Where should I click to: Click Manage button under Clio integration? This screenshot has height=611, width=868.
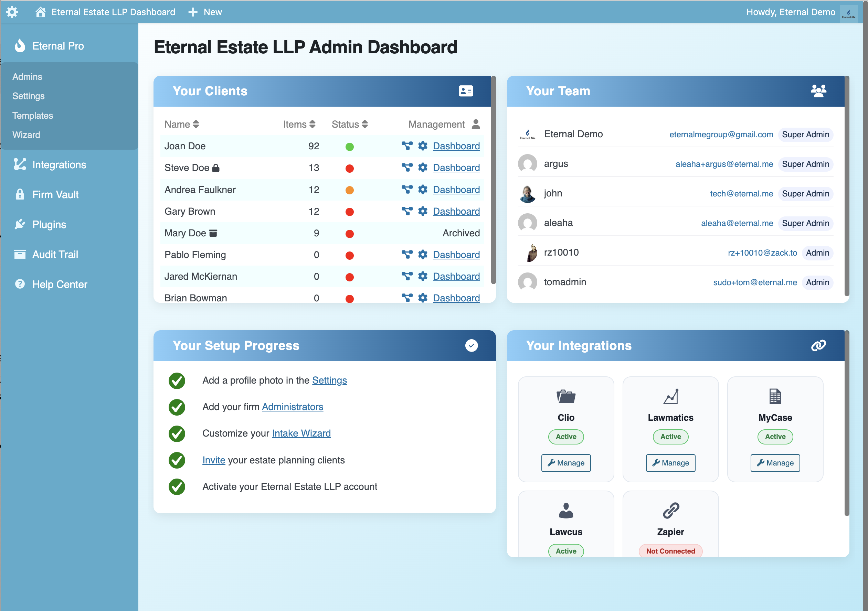coord(565,463)
